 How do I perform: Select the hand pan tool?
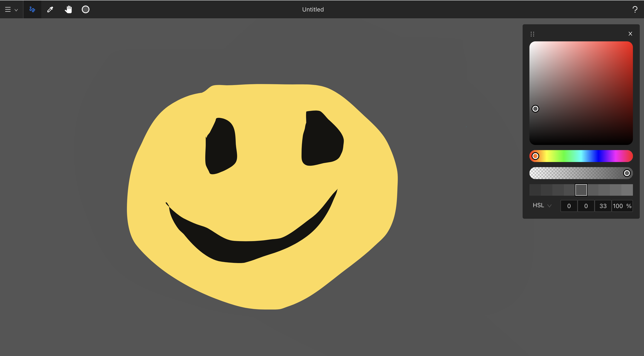point(68,10)
